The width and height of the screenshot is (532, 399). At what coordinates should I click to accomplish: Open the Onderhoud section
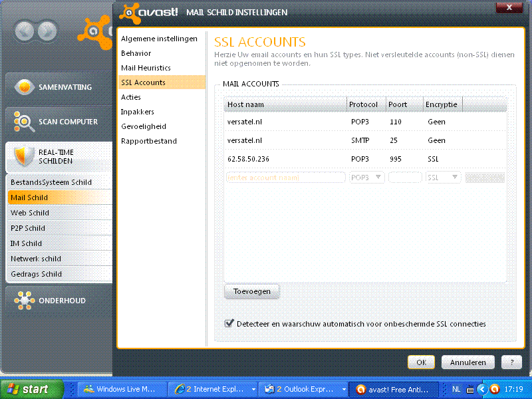pyautogui.click(x=59, y=301)
